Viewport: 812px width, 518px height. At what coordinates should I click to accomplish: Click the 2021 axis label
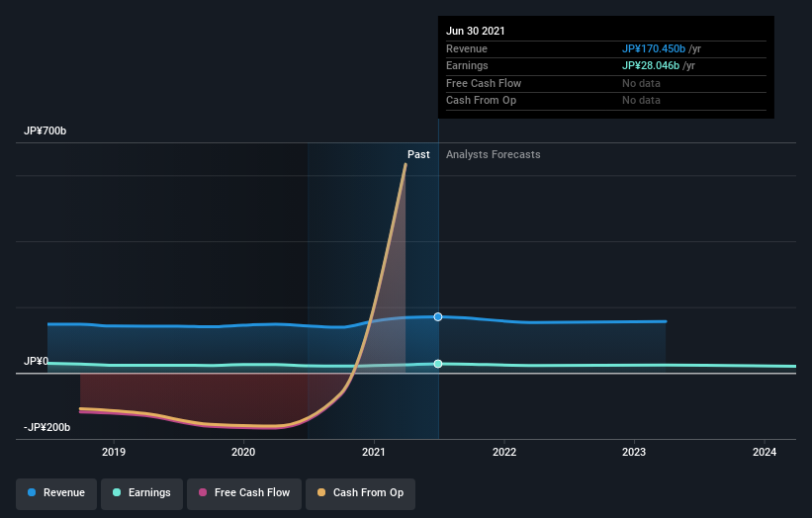coord(374,452)
